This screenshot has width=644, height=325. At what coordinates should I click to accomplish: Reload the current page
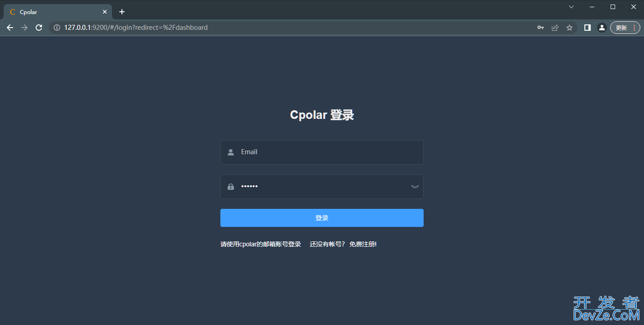[x=39, y=28]
